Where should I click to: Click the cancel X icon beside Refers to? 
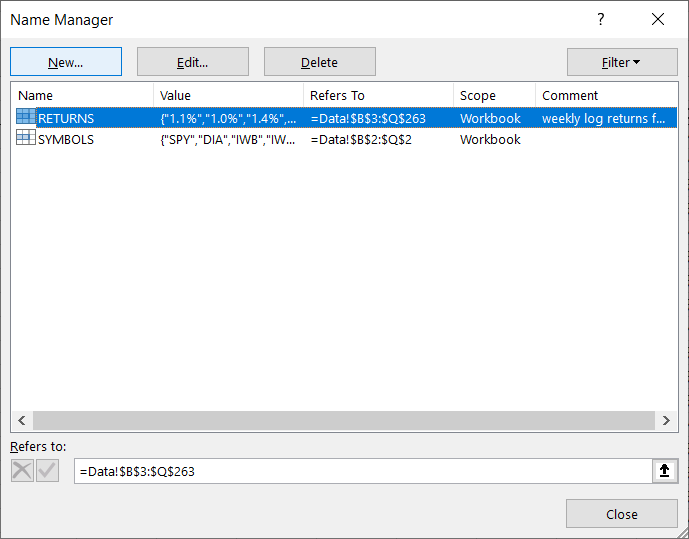click(x=22, y=471)
